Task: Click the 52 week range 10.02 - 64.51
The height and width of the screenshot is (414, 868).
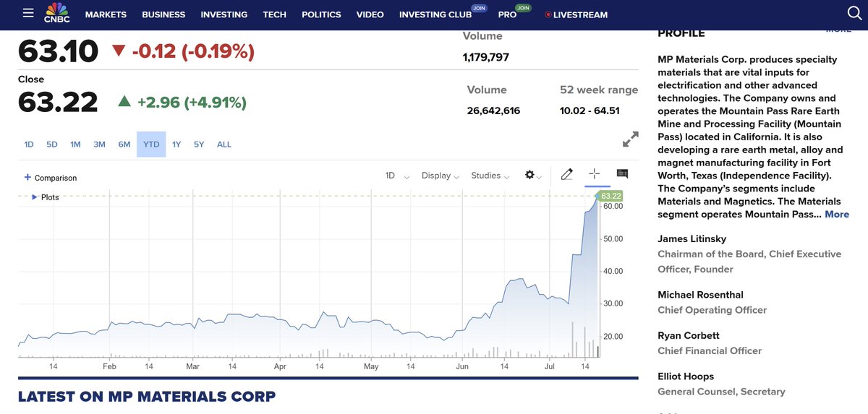Action: pyautogui.click(x=590, y=111)
